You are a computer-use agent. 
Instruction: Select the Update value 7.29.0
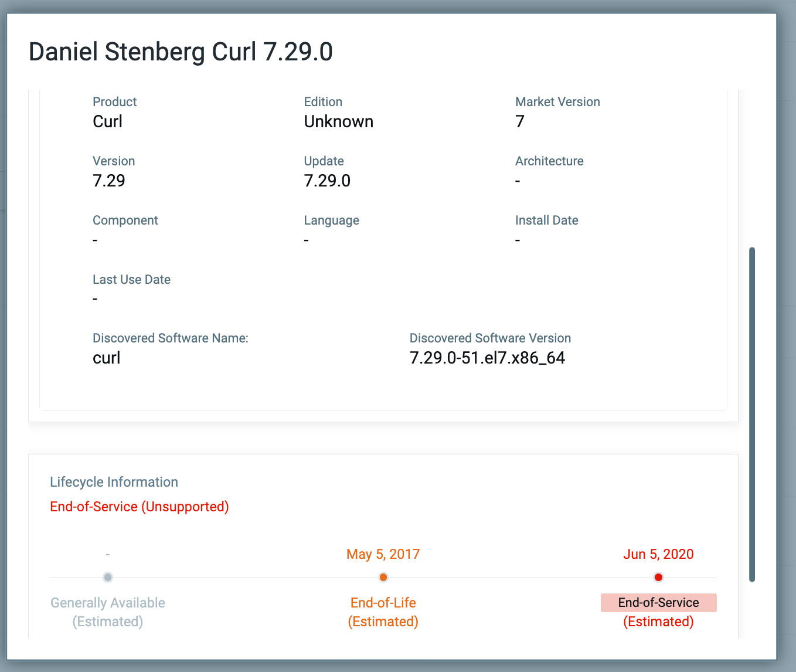(x=327, y=181)
